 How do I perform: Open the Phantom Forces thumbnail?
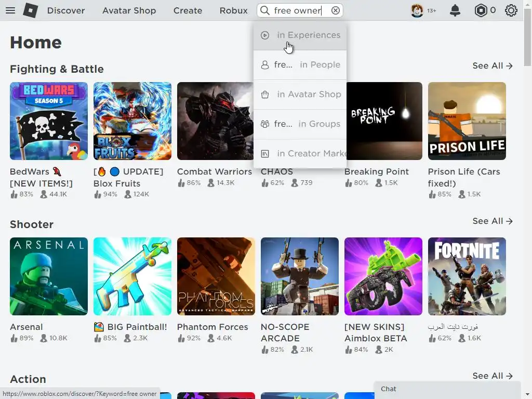[216, 276]
